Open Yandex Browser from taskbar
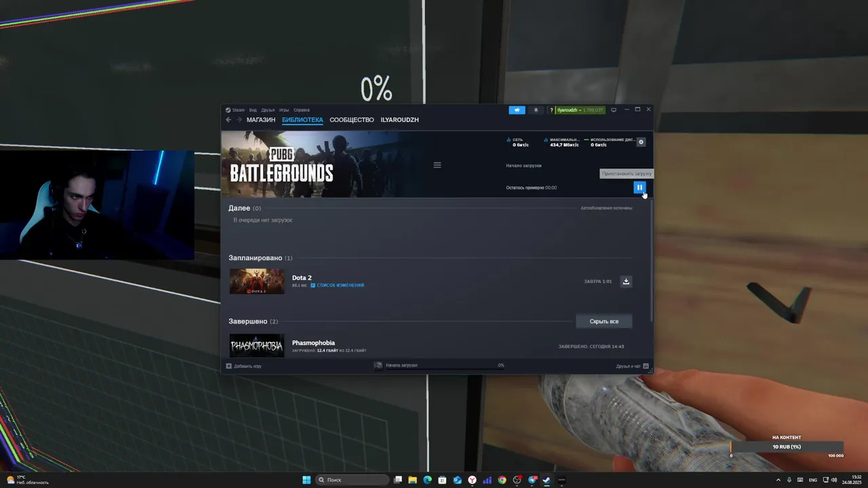This screenshot has width=868, height=488. coord(472,480)
